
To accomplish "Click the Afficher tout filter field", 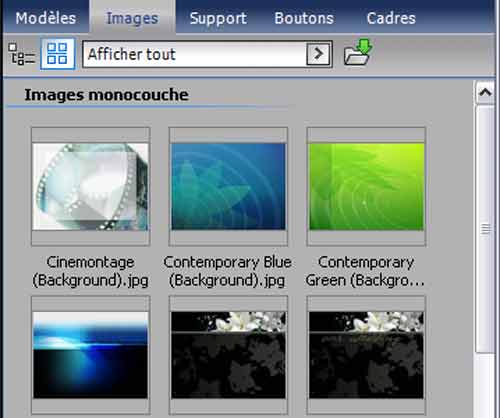I will click(207, 54).
